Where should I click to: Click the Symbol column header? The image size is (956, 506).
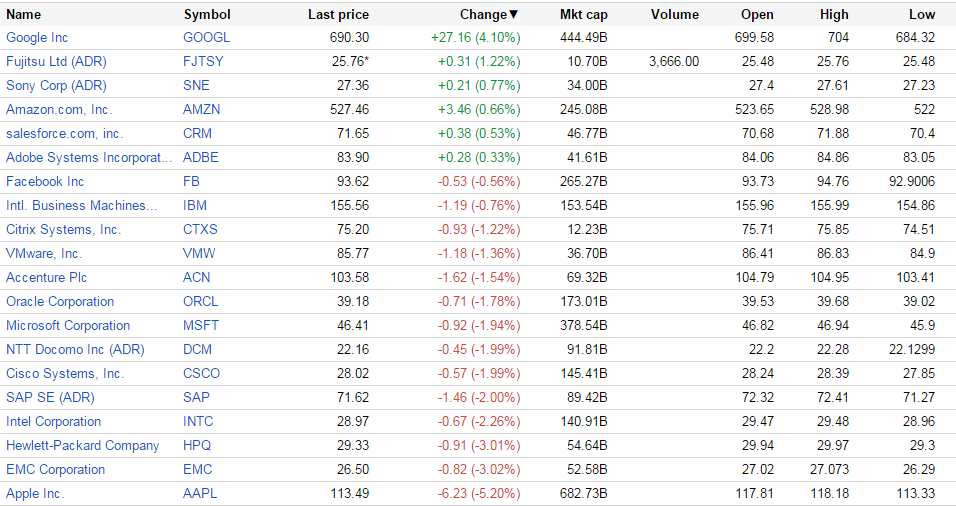point(207,15)
